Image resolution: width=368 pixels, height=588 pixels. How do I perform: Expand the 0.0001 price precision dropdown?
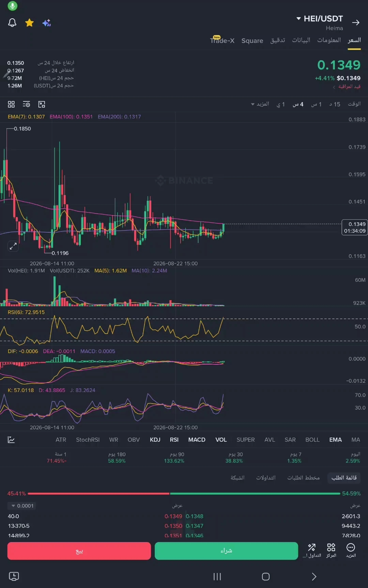coord(22,506)
